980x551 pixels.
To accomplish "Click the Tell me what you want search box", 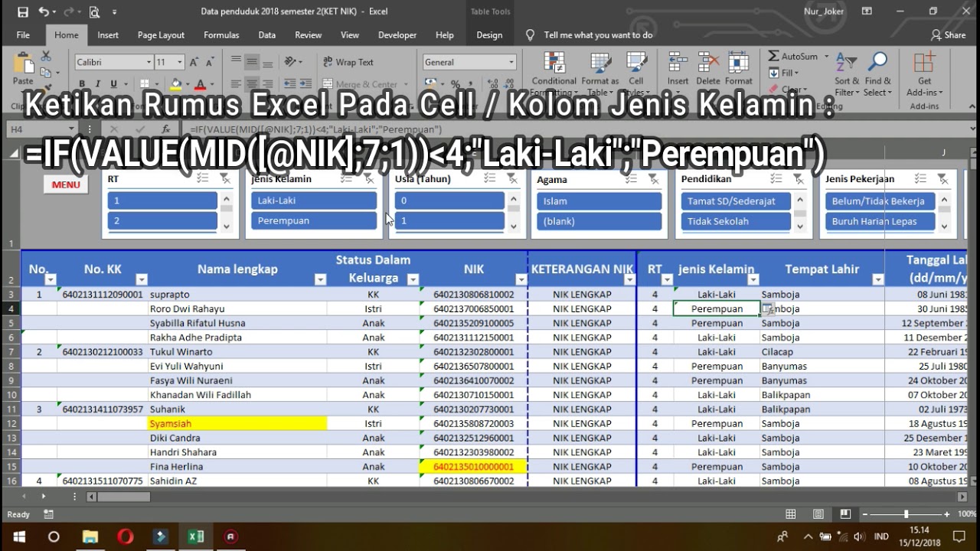I will [598, 35].
